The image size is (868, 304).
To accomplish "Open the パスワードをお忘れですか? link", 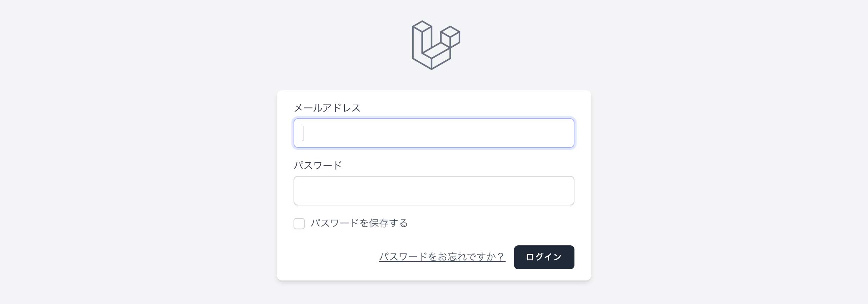I will (442, 257).
